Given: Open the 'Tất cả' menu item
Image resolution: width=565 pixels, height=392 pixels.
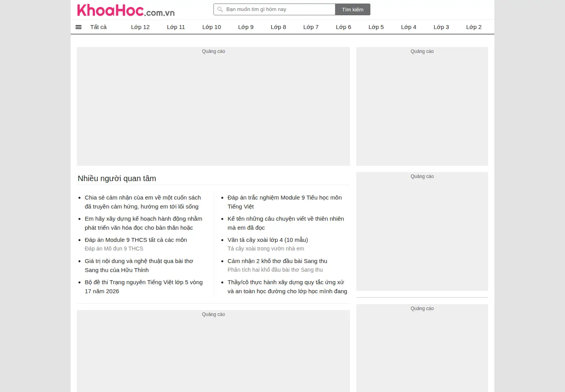Looking at the screenshot, I should [x=98, y=27].
